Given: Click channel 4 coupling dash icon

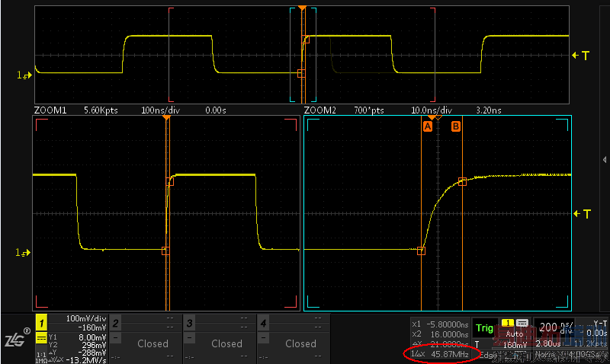Looking at the screenshot, I should tap(263, 338).
